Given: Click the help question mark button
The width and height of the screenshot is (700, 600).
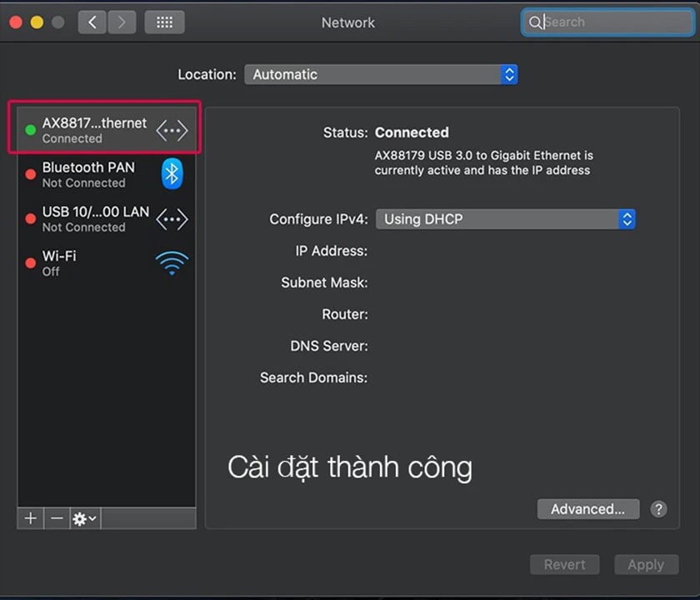Looking at the screenshot, I should click(658, 509).
